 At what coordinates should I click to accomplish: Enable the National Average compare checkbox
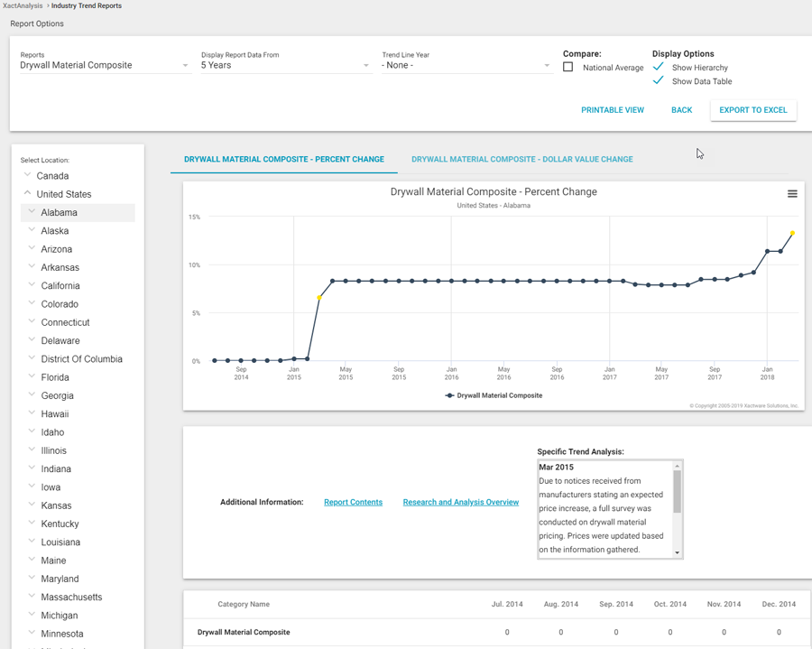coord(568,68)
